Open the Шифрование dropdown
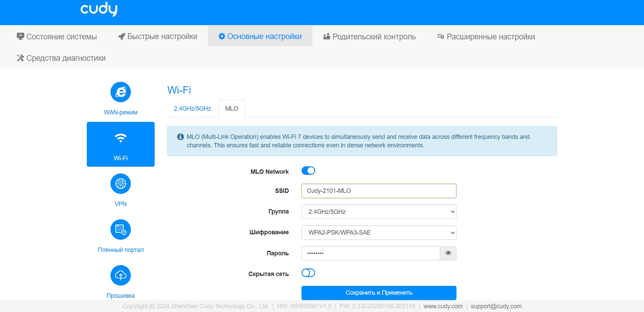Screen dimensions: 644x312 click(379, 233)
